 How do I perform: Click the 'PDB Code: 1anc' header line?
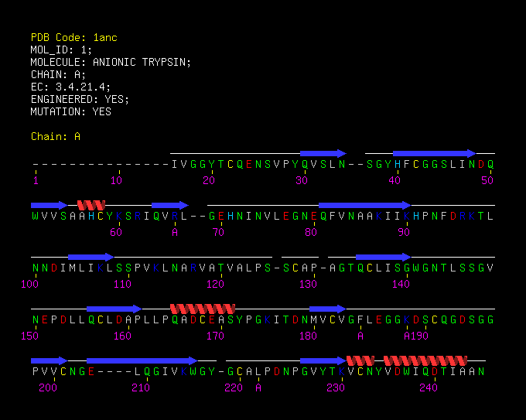click(73, 38)
